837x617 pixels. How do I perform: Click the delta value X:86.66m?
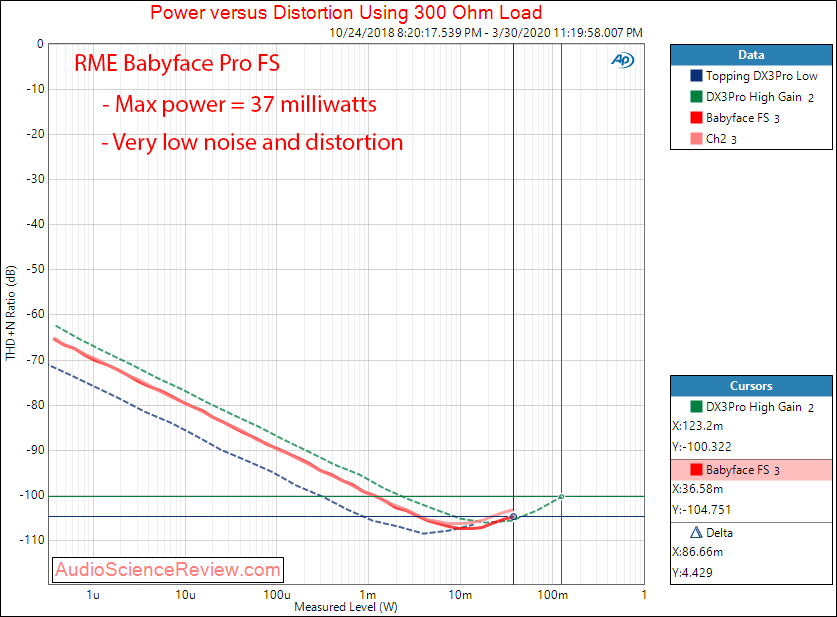698,552
